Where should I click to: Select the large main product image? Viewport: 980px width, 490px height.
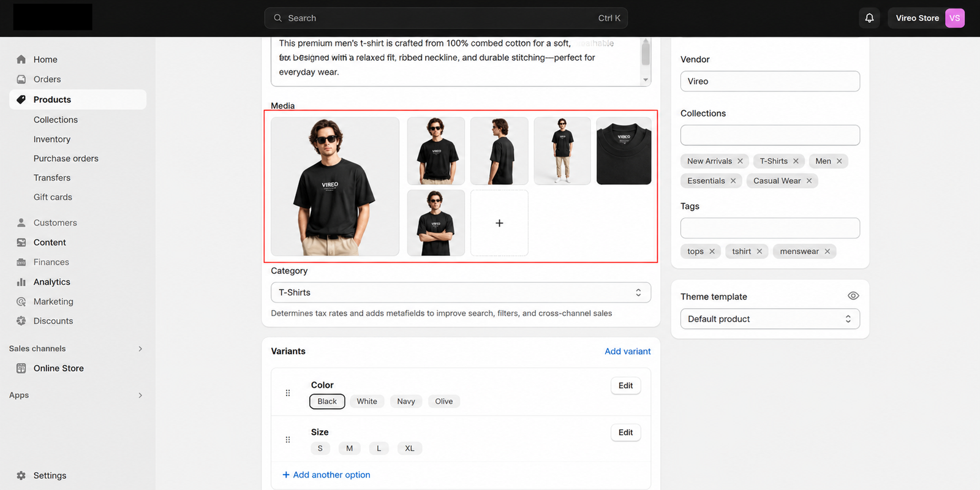click(335, 187)
